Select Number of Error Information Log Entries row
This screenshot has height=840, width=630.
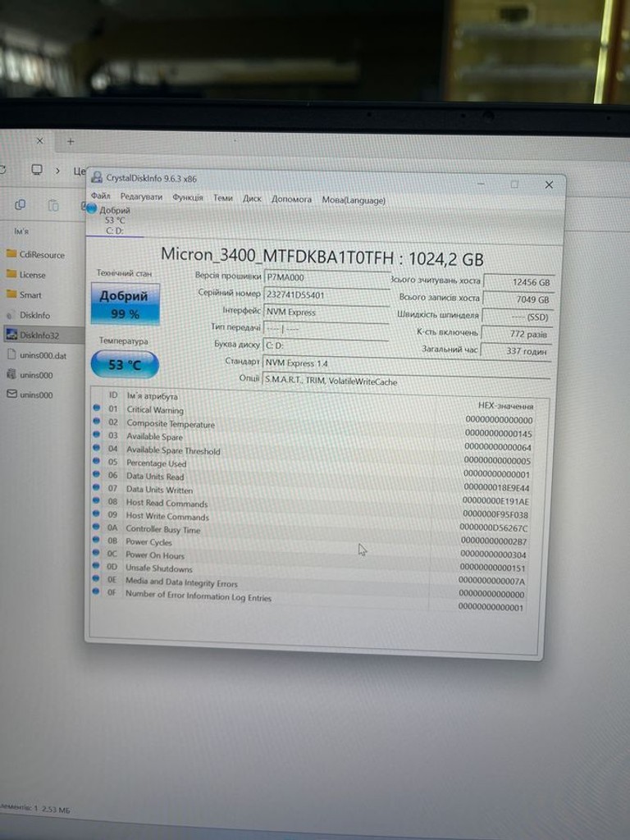click(x=308, y=600)
